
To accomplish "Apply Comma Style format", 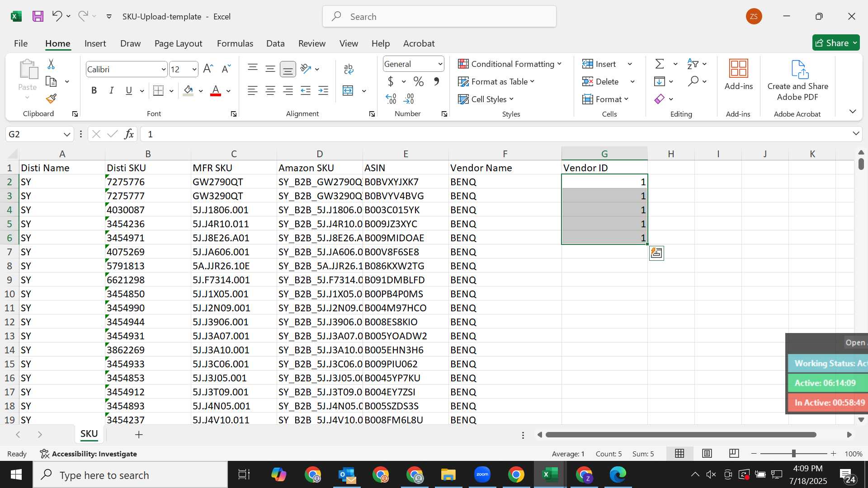I will pos(436,81).
